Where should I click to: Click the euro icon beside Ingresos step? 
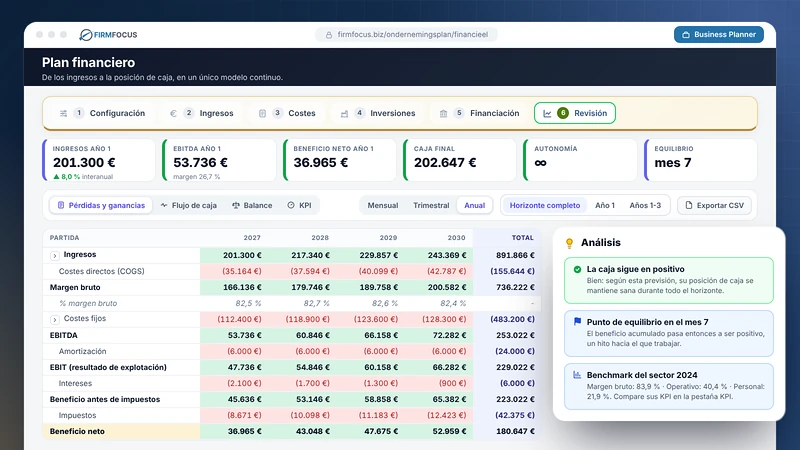tap(173, 113)
